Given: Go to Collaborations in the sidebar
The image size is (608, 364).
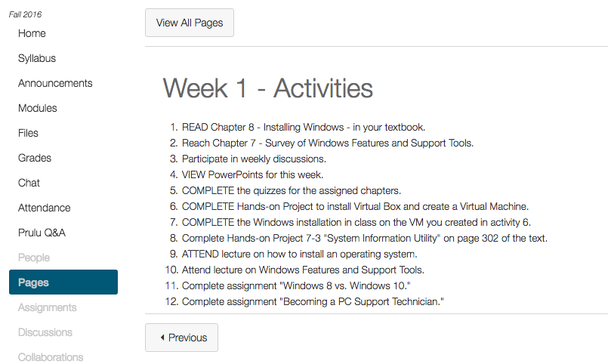Looking at the screenshot, I should coord(51,357).
